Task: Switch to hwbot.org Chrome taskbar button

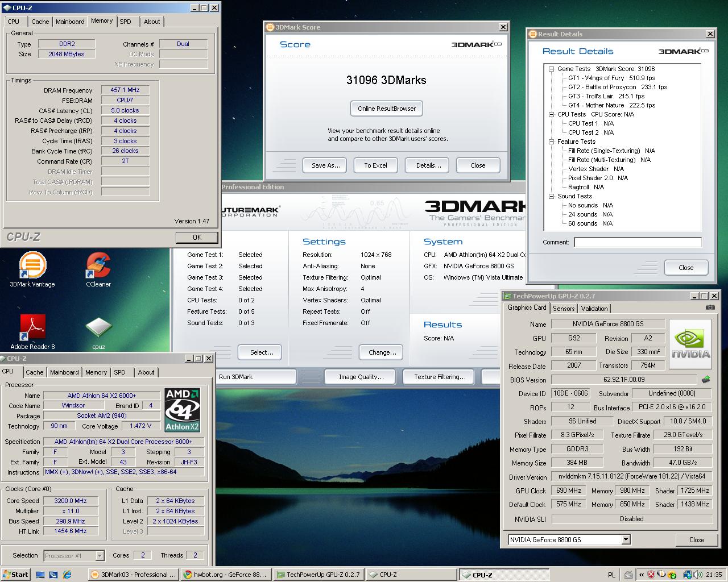Action: pyautogui.click(x=226, y=575)
